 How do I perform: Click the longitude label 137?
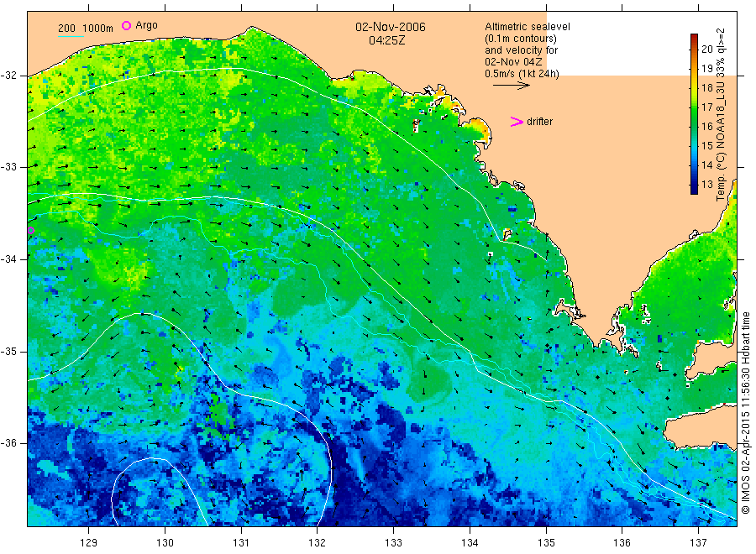(x=698, y=543)
